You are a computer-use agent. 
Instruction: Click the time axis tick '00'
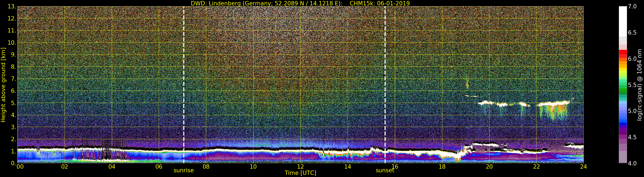(x=20, y=166)
